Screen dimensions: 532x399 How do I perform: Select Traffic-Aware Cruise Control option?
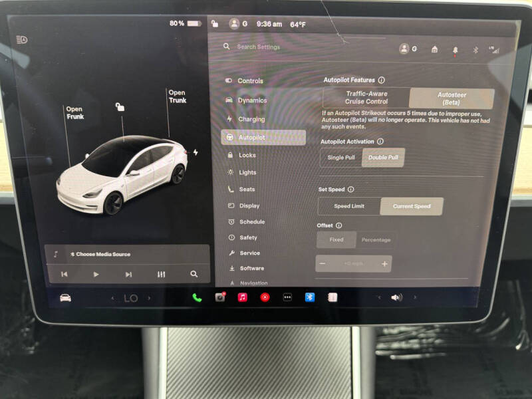point(366,98)
